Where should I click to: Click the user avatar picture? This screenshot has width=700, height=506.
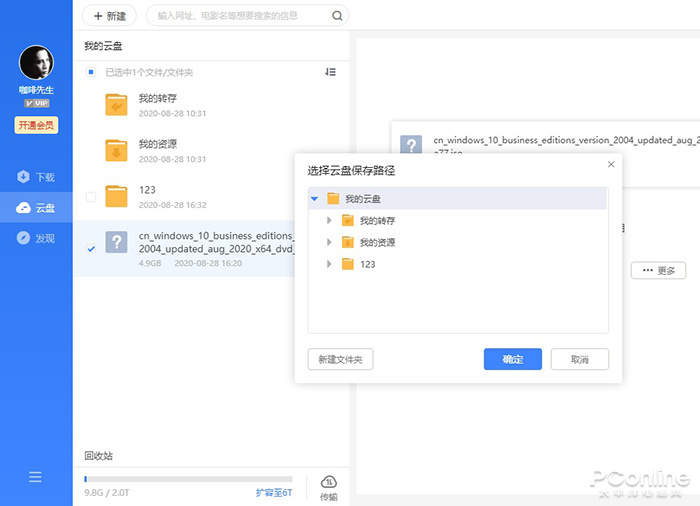click(36, 64)
